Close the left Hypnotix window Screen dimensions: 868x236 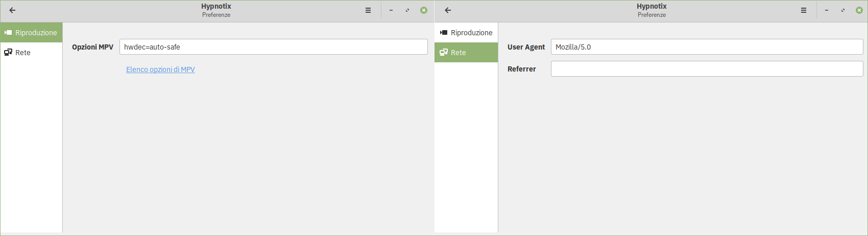424,10
